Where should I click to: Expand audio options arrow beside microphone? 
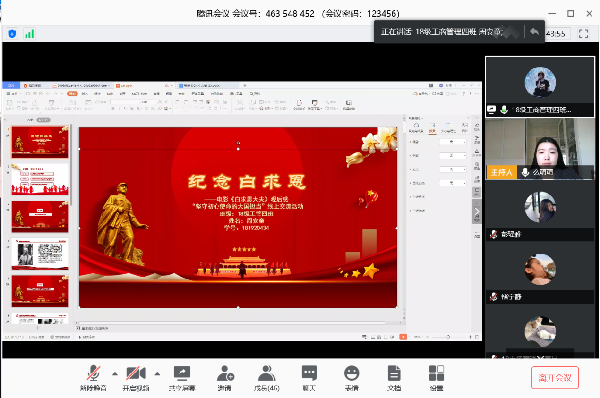click(115, 374)
